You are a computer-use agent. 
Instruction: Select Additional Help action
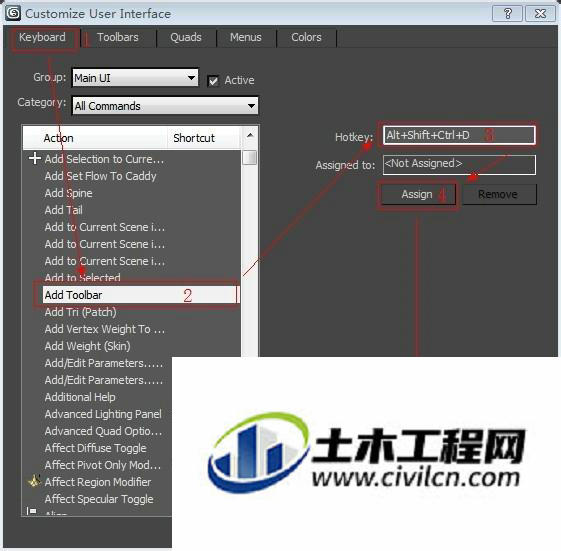[80, 397]
